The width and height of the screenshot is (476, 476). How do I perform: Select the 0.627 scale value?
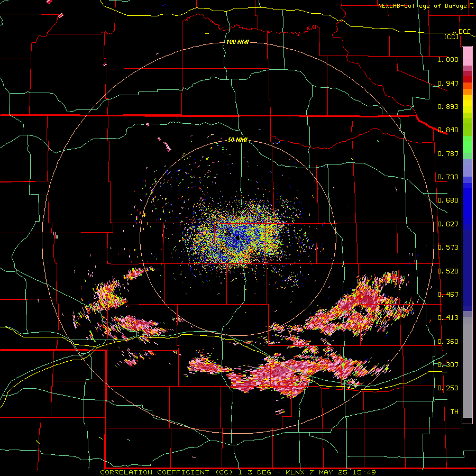(448, 224)
